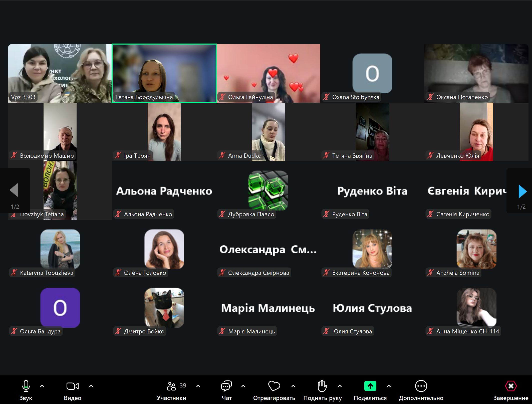The width and height of the screenshot is (532, 404).
Task: Click the green Поделиться share icon
Action: 370,386
